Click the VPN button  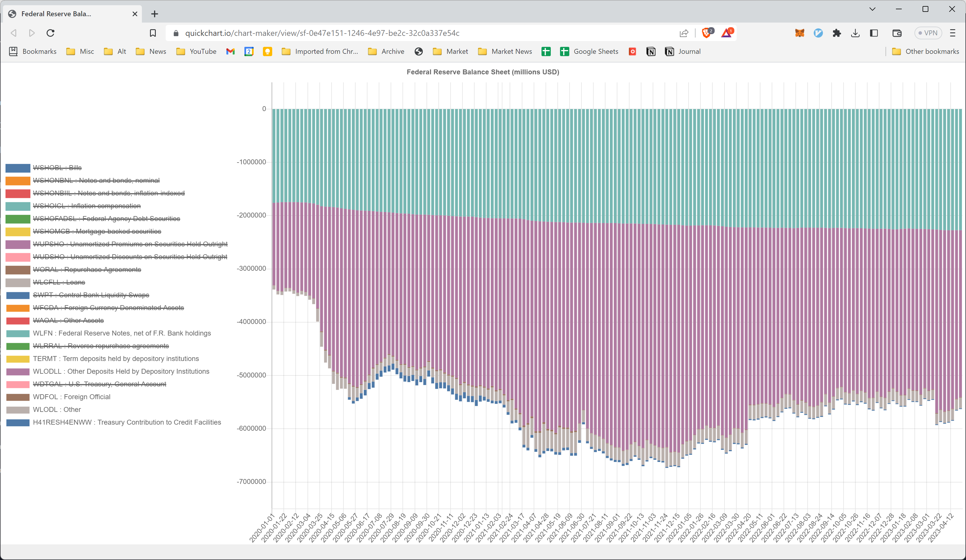tap(928, 33)
